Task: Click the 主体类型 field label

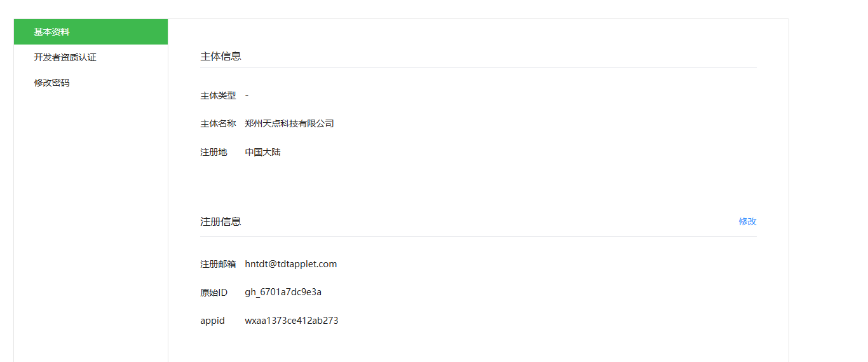Action: [x=218, y=95]
